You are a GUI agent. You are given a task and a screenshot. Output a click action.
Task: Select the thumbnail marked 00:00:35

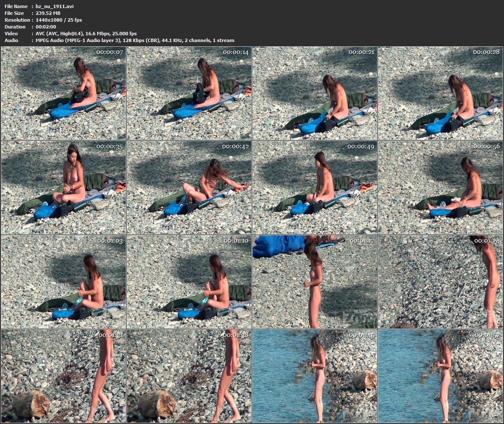point(63,187)
